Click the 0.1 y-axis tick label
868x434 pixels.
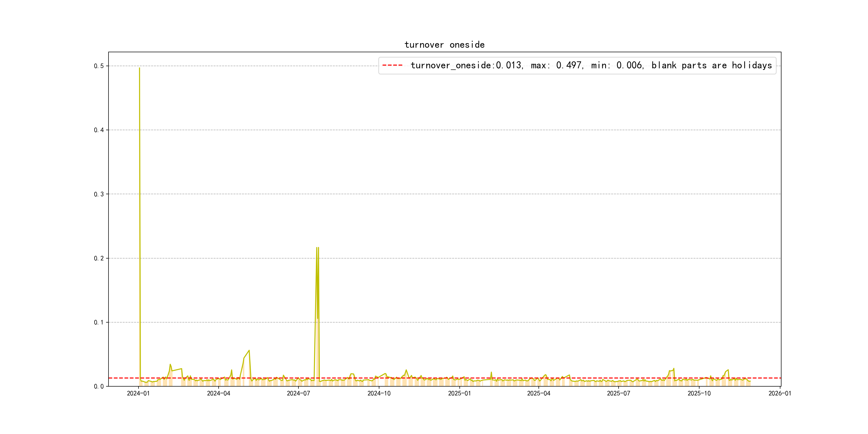point(99,323)
